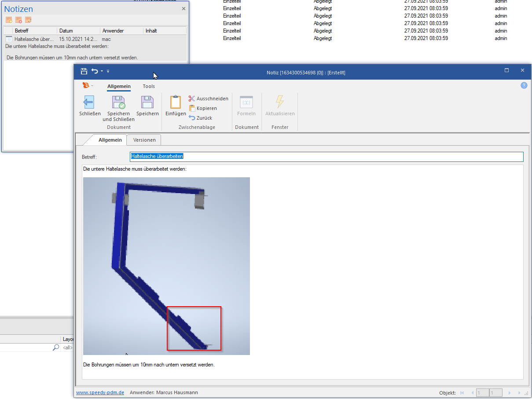The image size is (532, 399).
Task: Expand the quick access toolbar customization menu
Action: coord(108,71)
